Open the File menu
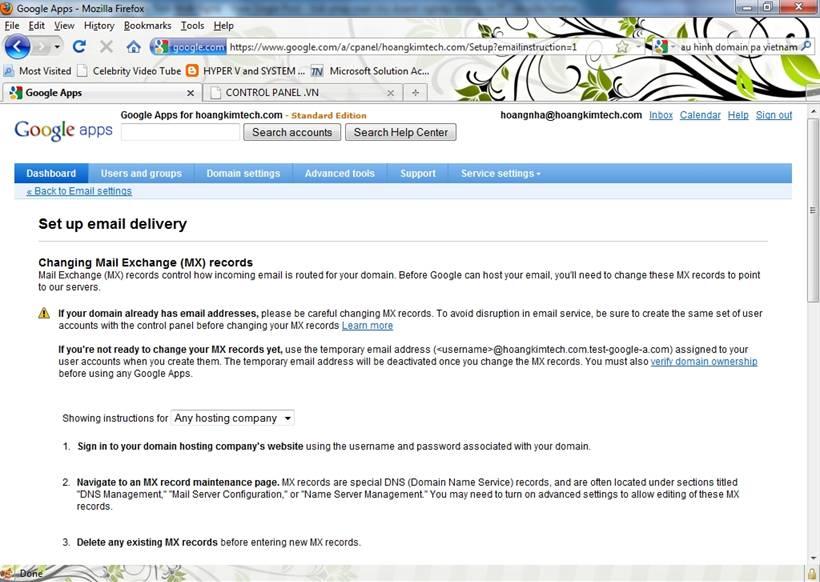The image size is (820, 582). tap(12, 26)
